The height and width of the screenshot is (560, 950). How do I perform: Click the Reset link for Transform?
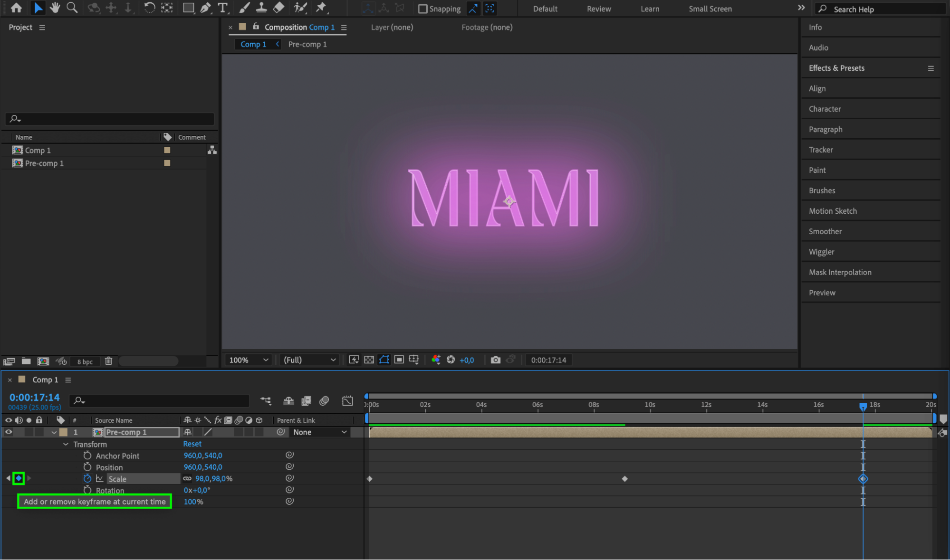[x=192, y=444]
